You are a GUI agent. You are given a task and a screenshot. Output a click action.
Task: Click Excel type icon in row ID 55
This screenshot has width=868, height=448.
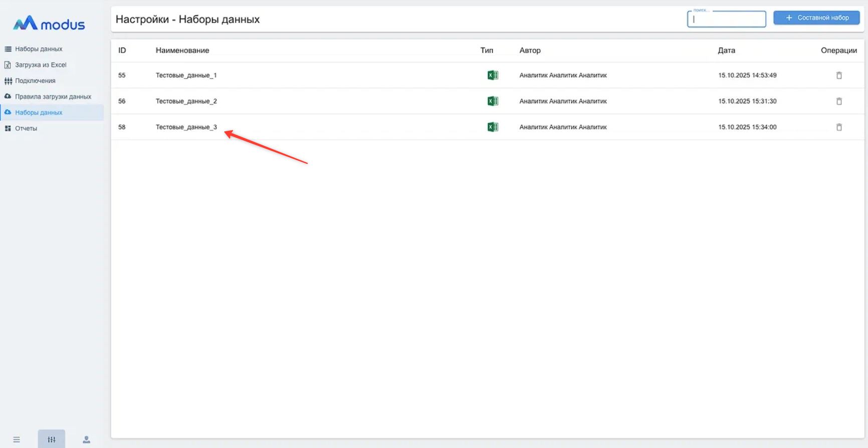(493, 75)
